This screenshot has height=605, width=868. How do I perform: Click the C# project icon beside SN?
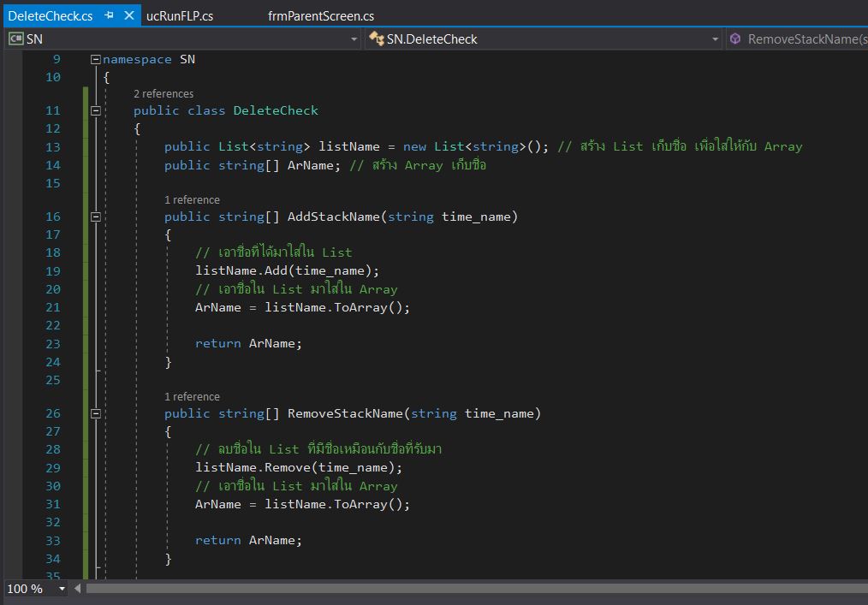[15, 39]
